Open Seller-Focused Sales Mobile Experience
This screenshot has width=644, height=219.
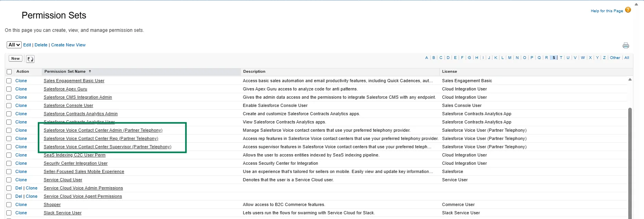click(84, 171)
